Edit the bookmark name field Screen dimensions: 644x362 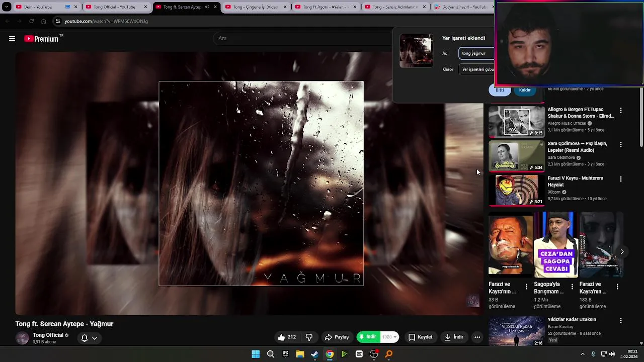[x=476, y=53]
